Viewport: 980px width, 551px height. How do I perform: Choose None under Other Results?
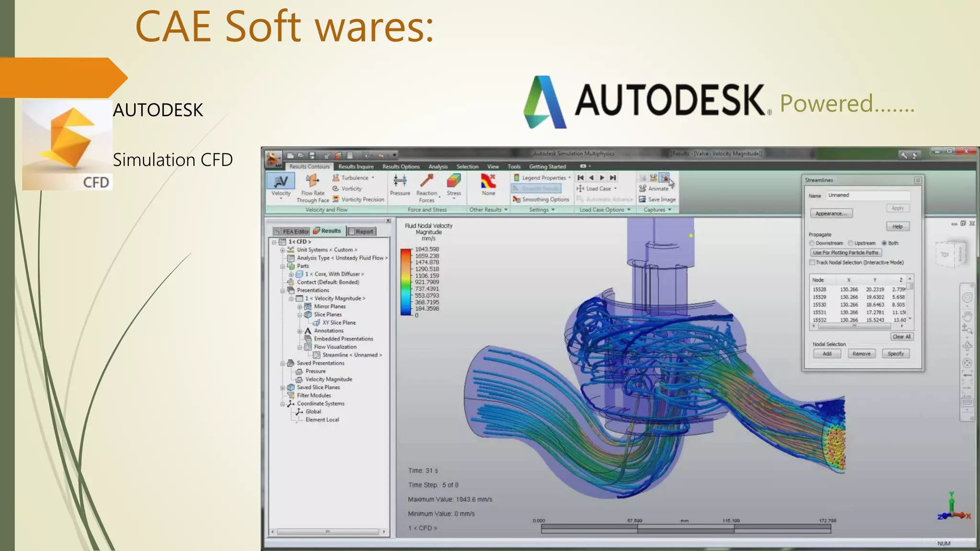click(489, 185)
